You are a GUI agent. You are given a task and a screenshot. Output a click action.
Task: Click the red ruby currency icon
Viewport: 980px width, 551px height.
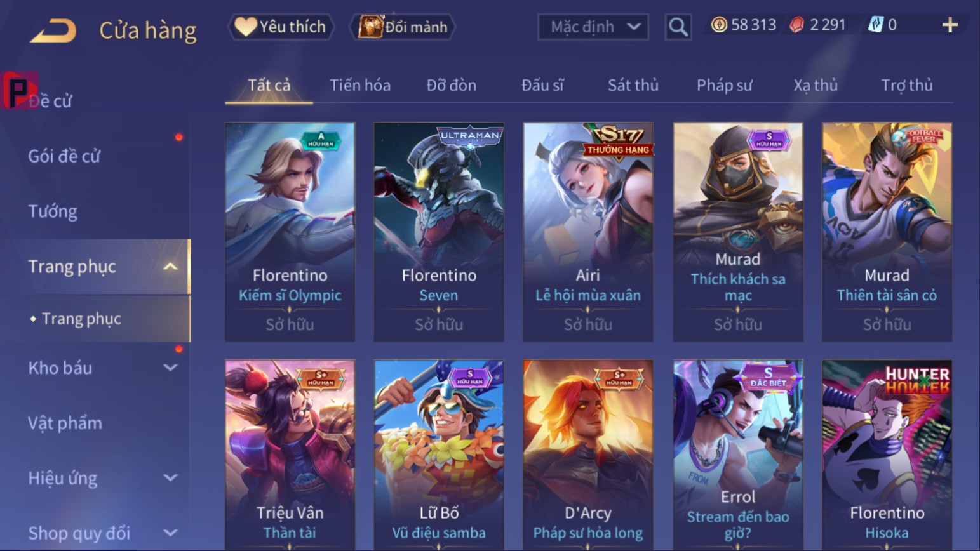click(x=796, y=25)
